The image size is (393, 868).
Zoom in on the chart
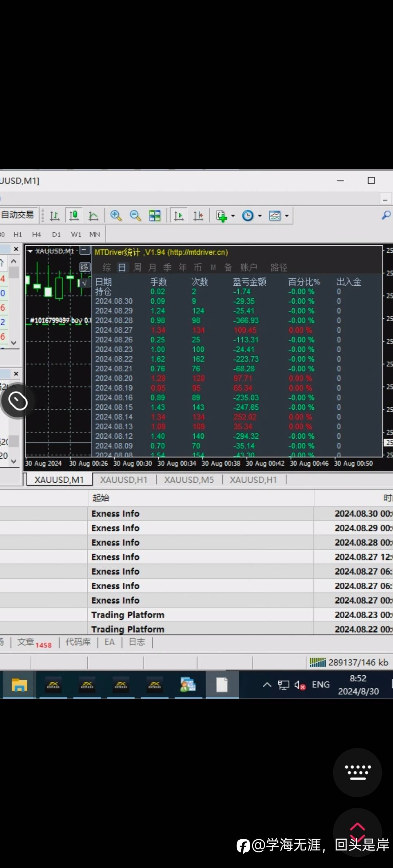point(116,216)
